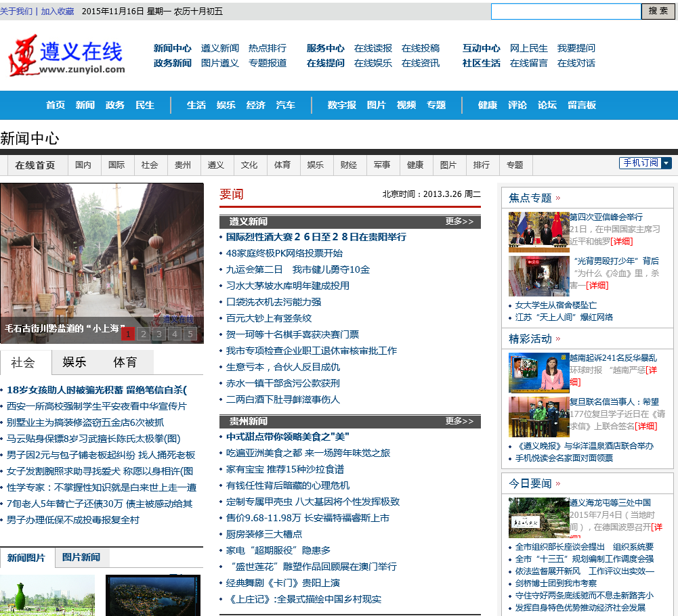Expand the 精彩活动 » section
The image size is (678, 616).
coord(535,339)
